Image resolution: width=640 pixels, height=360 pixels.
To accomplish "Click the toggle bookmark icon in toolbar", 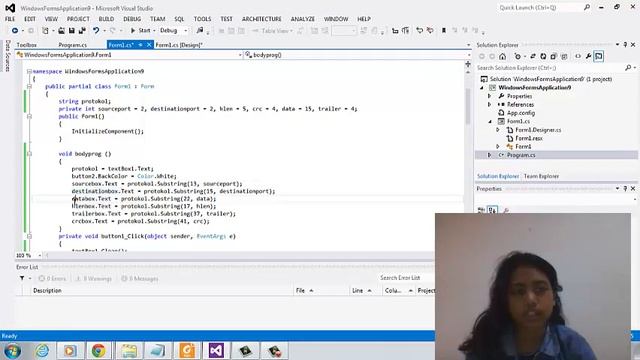I will tap(444, 31).
